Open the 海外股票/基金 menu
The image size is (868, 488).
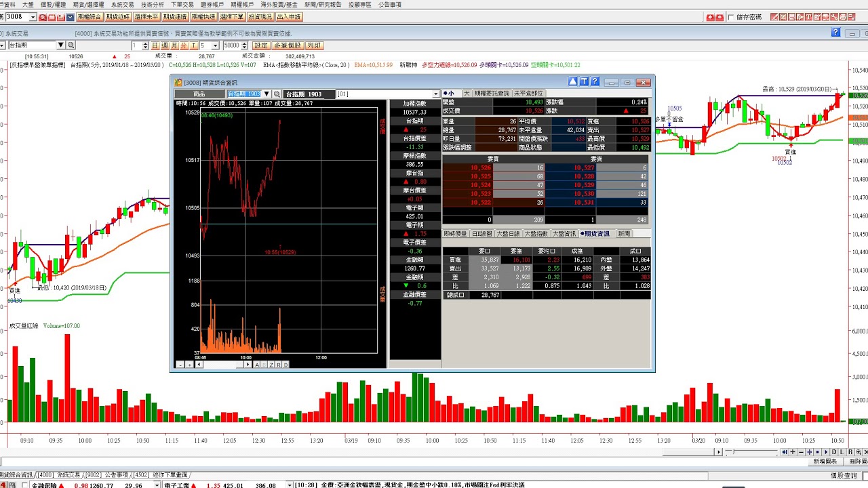pyautogui.click(x=279, y=5)
